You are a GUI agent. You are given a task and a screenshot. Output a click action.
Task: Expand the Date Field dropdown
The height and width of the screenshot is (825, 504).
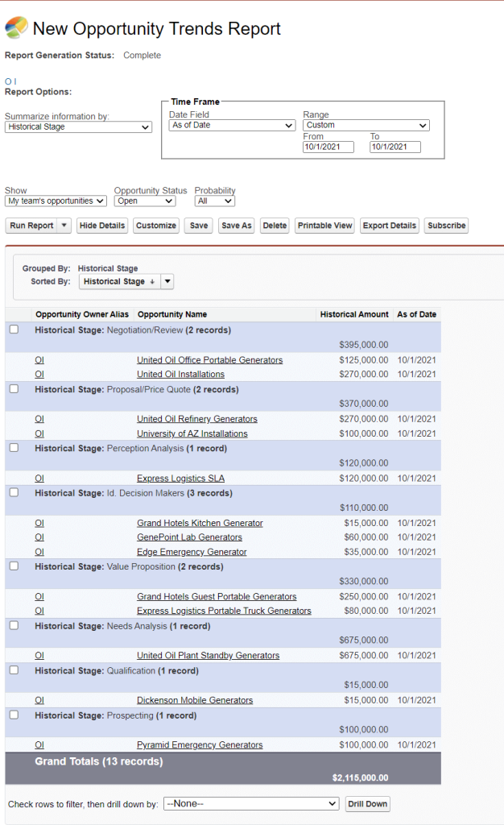(232, 126)
